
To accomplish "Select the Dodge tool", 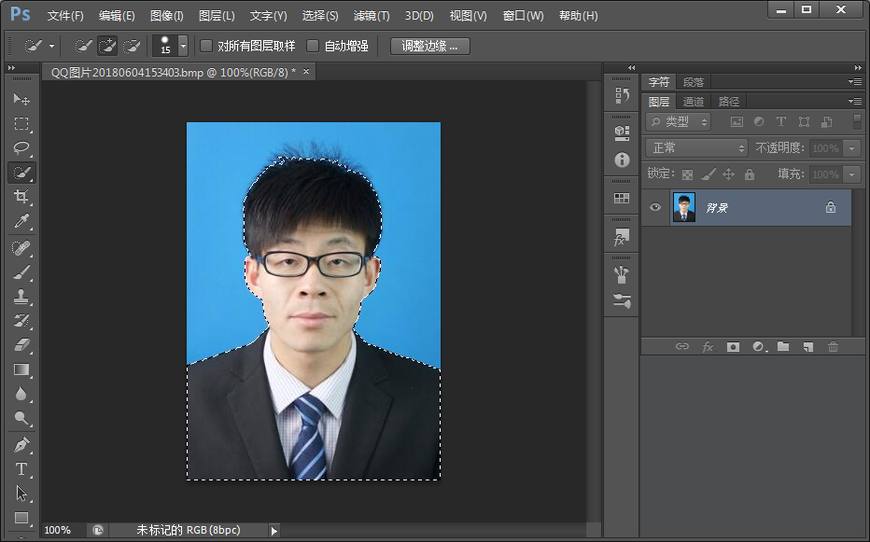I will click(x=22, y=418).
